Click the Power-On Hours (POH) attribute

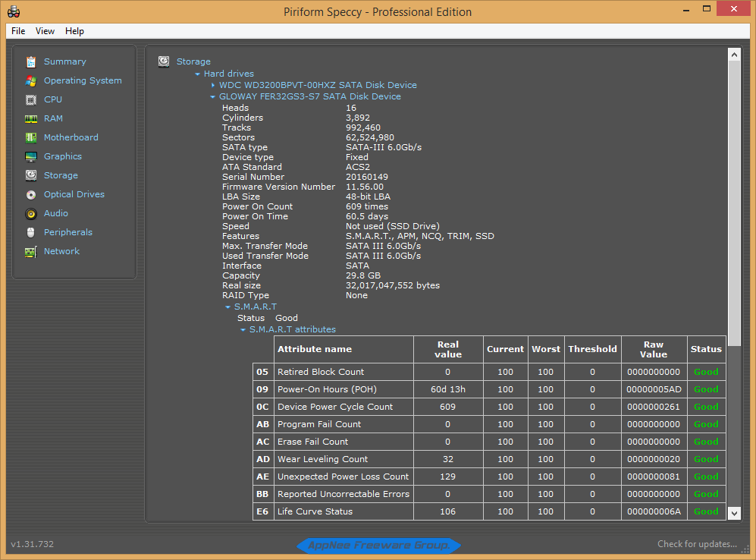(x=327, y=389)
